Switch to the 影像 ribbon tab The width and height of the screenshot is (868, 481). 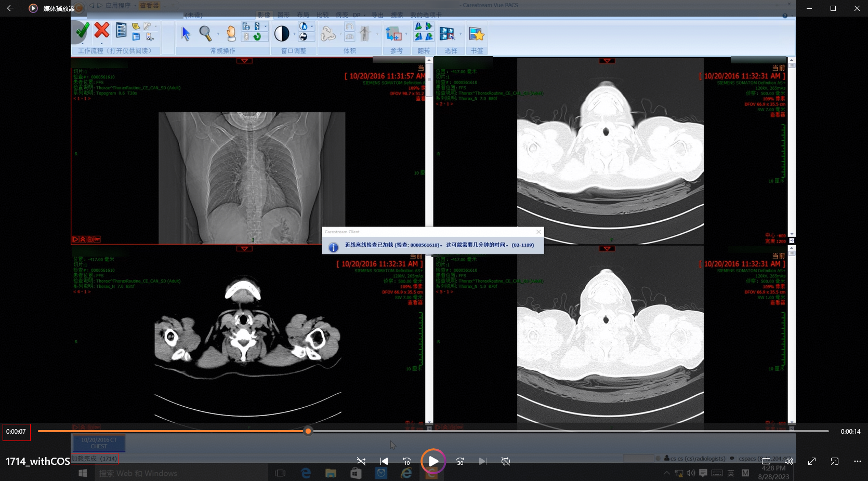[x=264, y=15]
